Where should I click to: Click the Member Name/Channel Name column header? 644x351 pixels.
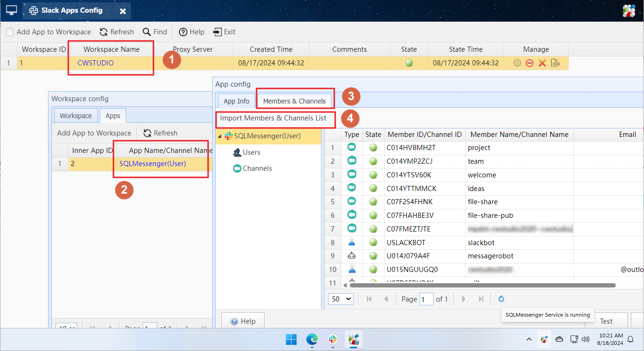tap(519, 135)
